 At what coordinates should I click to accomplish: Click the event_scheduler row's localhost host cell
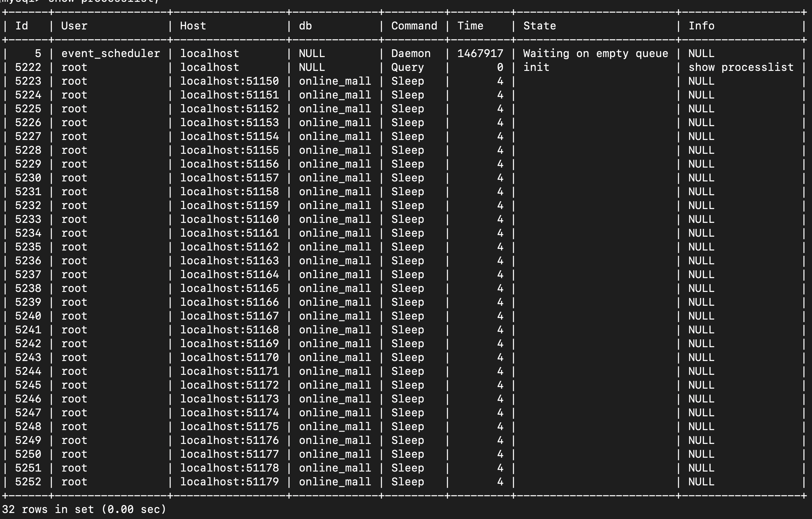coord(209,54)
